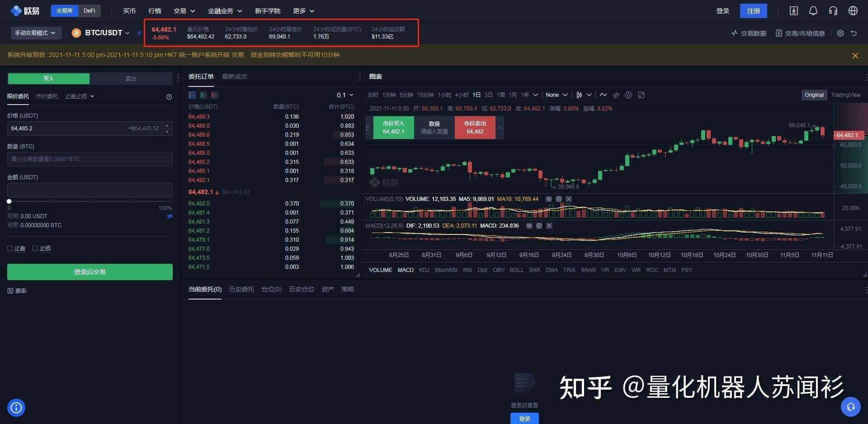
Task: Open 费率 fee rate link
Action: point(17,291)
